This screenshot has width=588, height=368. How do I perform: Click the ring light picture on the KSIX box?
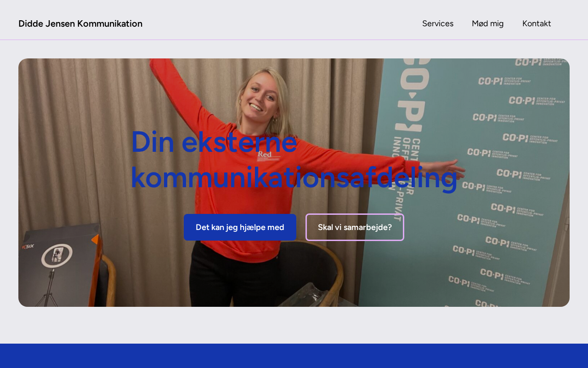pyautogui.click(x=57, y=256)
